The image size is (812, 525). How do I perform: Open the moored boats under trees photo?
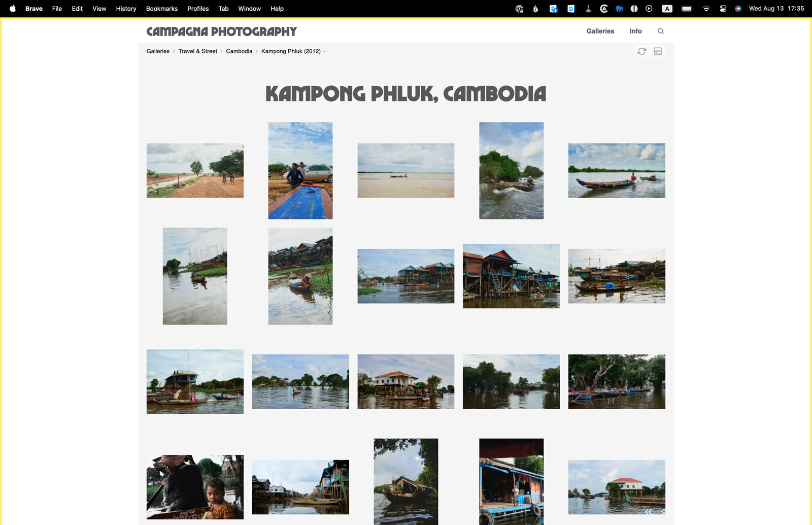pyautogui.click(x=617, y=381)
